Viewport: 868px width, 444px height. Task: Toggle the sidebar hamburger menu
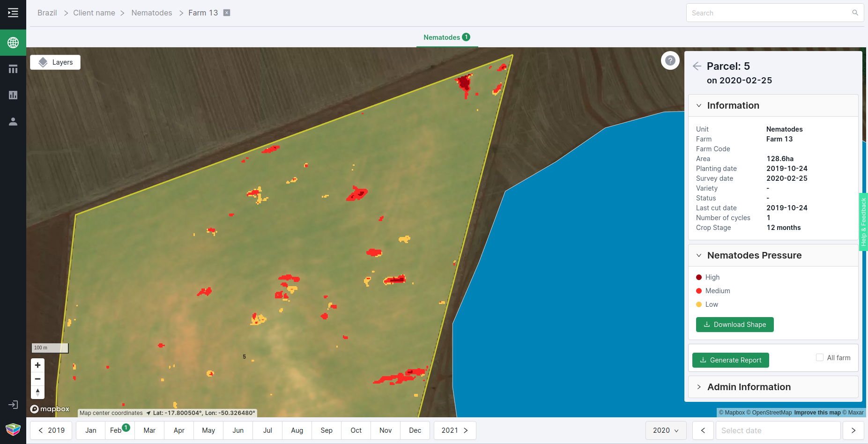(13, 13)
